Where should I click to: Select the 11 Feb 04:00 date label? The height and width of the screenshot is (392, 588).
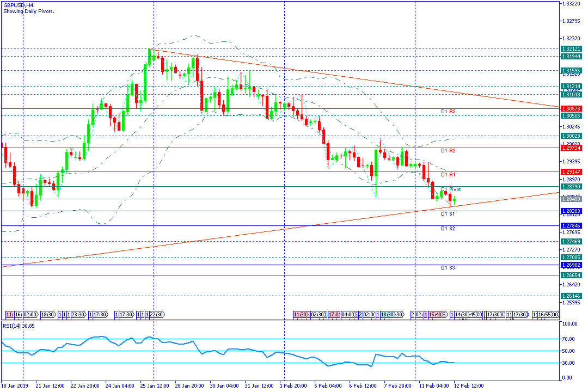point(434,385)
